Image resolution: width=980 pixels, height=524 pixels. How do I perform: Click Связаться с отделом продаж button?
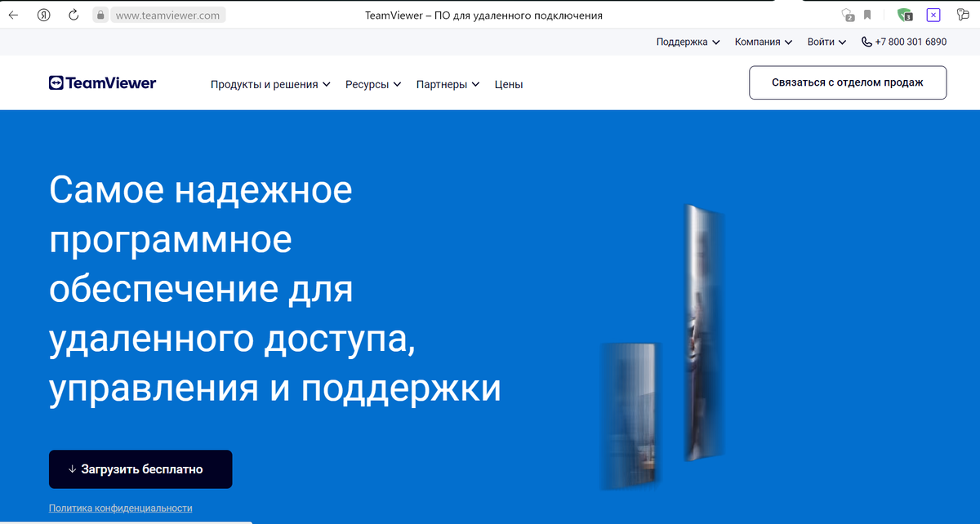(x=848, y=82)
